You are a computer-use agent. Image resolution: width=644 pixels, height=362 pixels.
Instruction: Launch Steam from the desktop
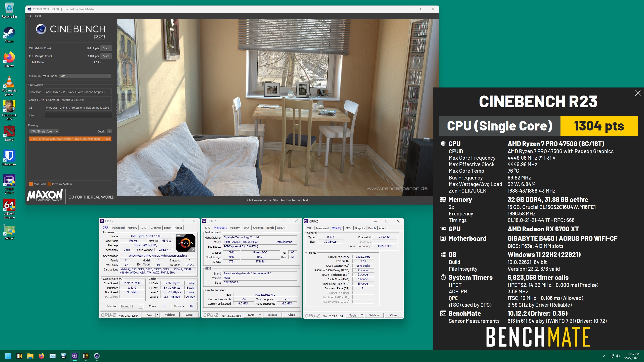(x=9, y=35)
